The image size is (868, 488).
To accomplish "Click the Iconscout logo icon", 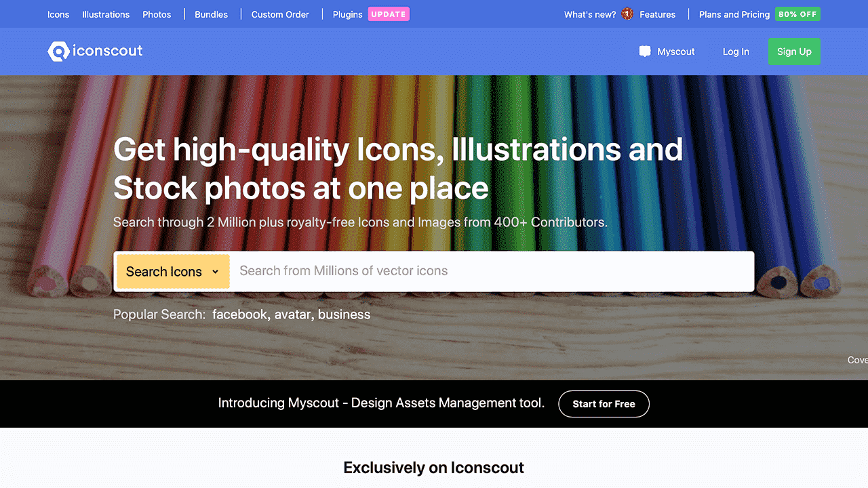I will (x=58, y=52).
